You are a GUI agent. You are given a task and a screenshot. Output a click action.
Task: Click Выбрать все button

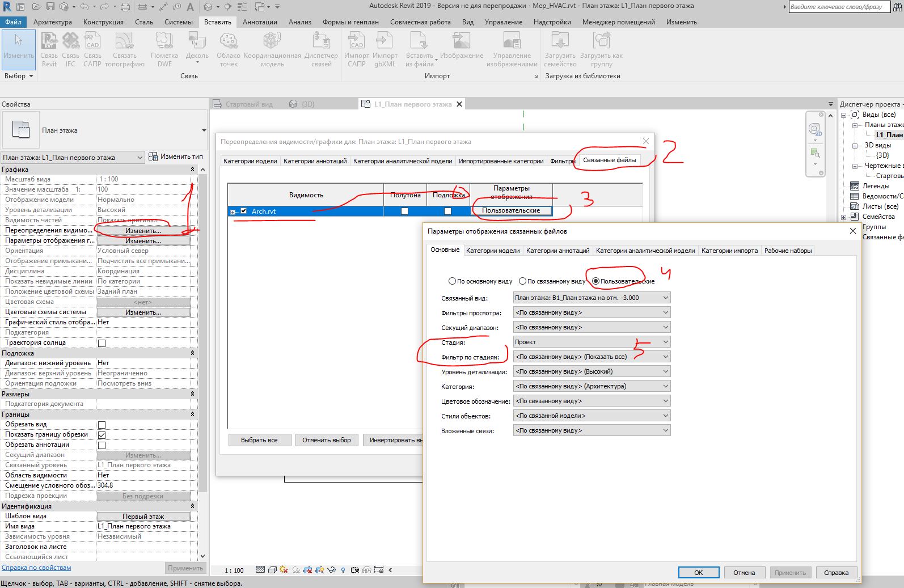(259, 440)
